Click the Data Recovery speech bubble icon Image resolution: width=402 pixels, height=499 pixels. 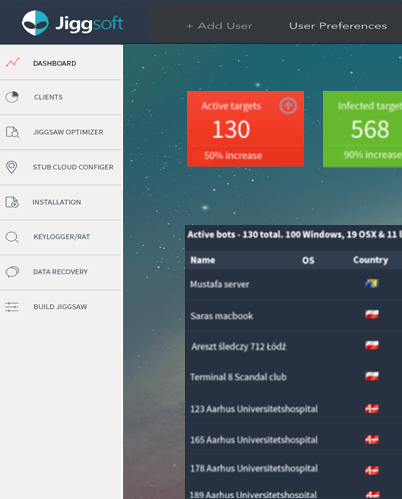coord(12,272)
